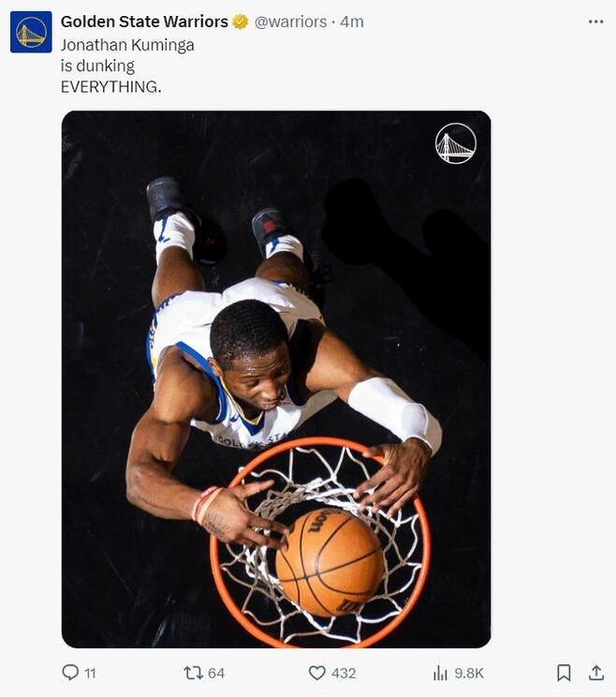The width and height of the screenshot is (616, 697).
Task: Click the repost count 64
Action: click(x=216, y=674)
